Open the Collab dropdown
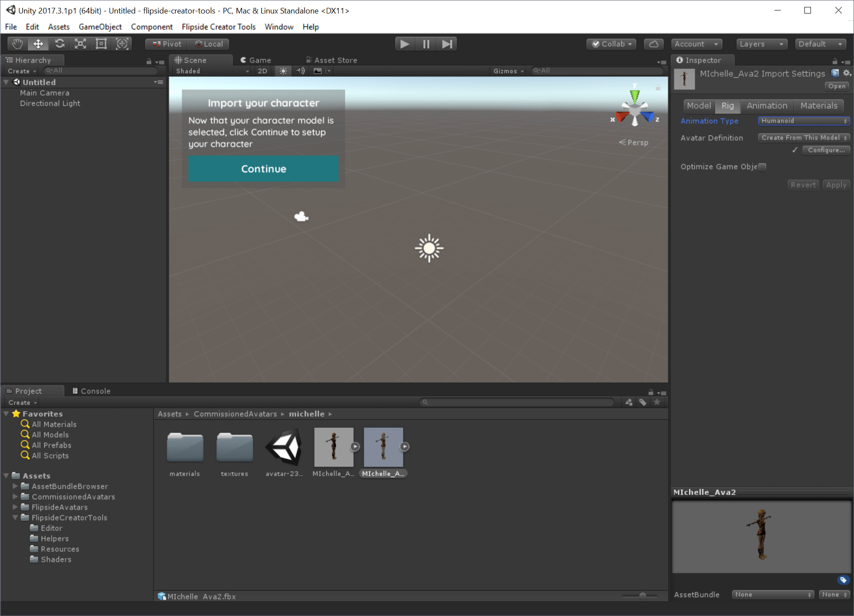 (x=612, y=44)
